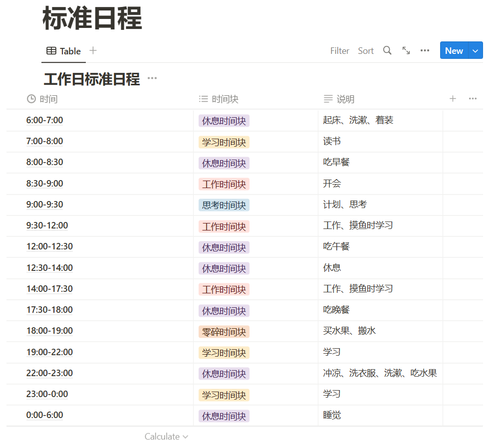Open the 12:30-14:00 row
Image resolution: width=504 pixels, height=441 pixels.
tap(49, 268)
